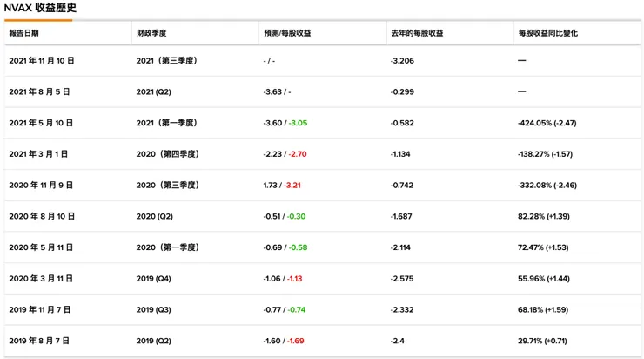The image size is (644, 359).
Task: Click the 去年的每股收益 column header
Action: [417, 33]
